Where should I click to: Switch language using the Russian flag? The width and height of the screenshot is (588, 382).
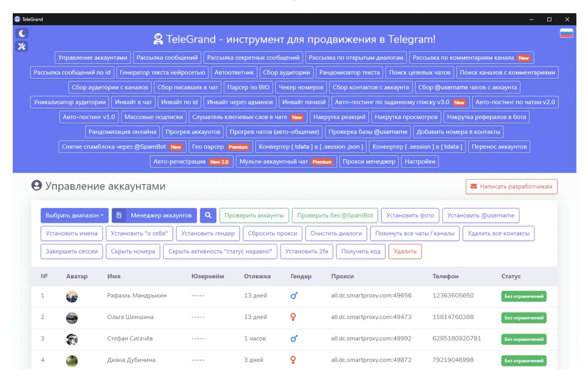point(566,33)
